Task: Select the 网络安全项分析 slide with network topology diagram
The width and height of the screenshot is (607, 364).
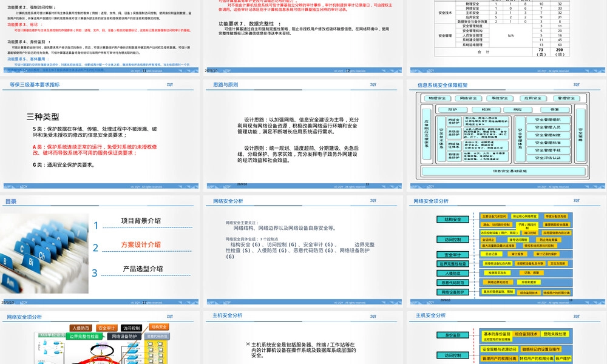Action: coord(100,337)
